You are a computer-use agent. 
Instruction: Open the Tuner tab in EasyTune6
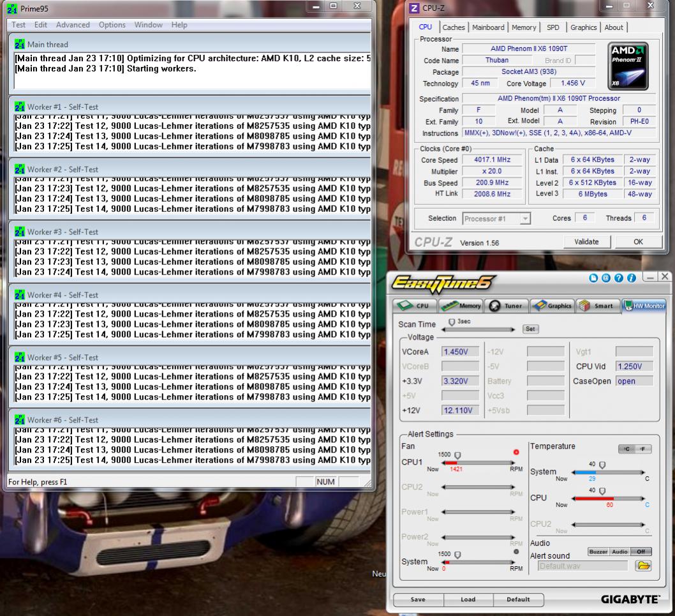[x=507, y=305]
